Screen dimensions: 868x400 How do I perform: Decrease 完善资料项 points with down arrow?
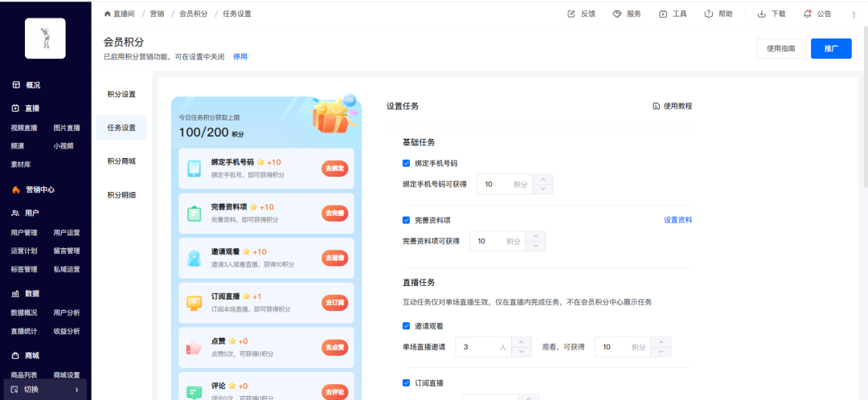535,247
